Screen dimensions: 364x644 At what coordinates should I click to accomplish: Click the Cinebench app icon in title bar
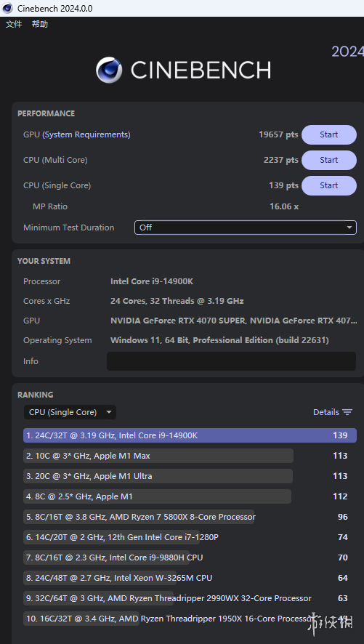click(x=8, y=8)
